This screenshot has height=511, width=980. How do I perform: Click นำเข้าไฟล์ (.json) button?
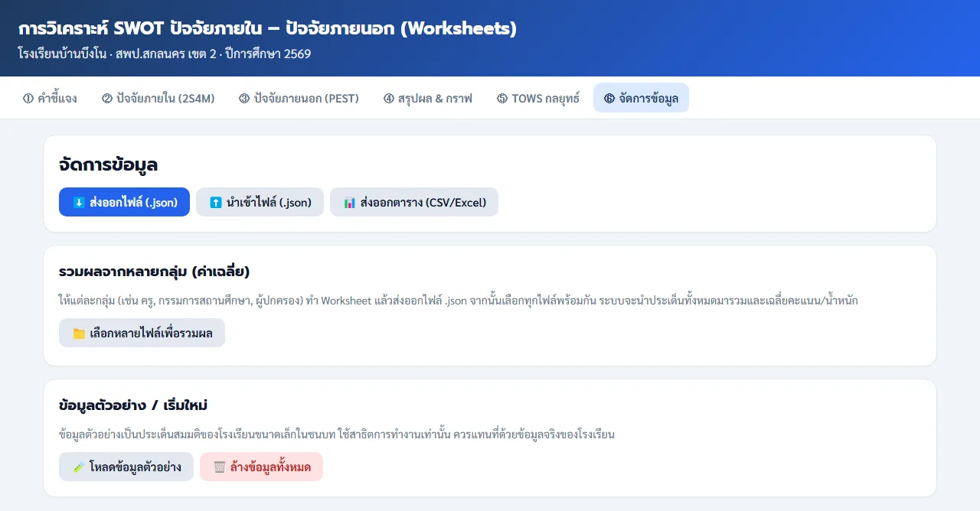coord(260,202)
